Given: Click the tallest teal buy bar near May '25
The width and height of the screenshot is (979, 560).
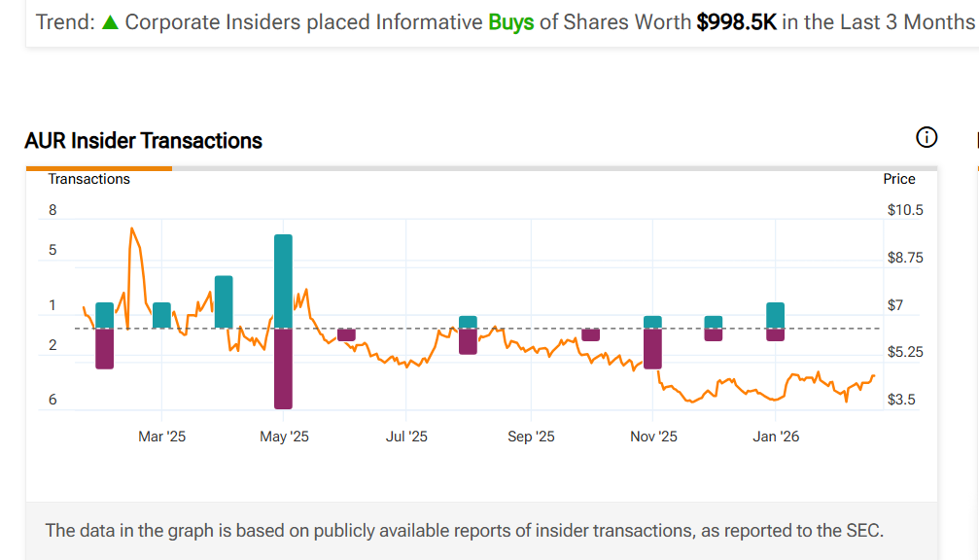Looking at the screenshot, I should click(x=283, y=280).
